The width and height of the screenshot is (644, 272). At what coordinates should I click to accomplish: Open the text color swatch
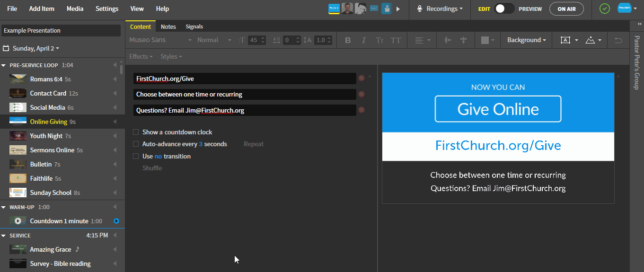tap(485, 40)
